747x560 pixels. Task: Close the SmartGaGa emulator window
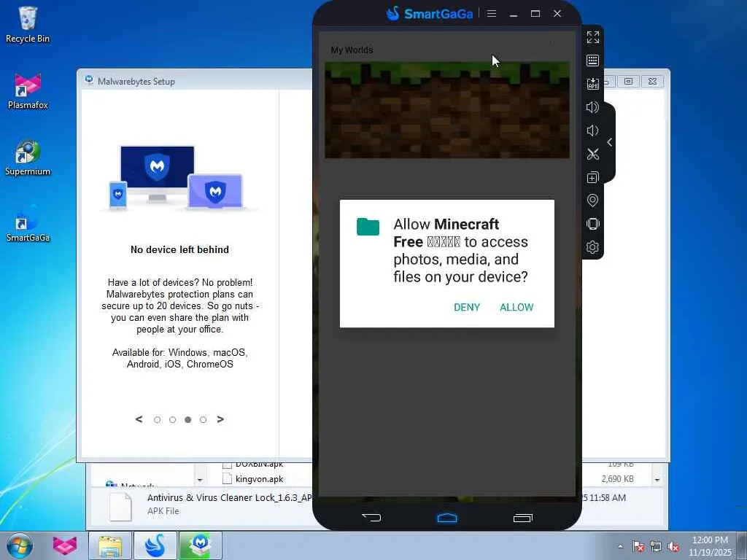tap(557, 14)
